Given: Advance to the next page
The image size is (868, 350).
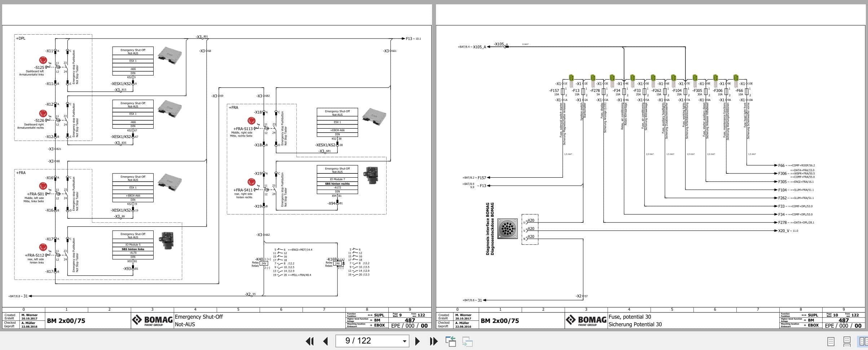Looking at the screenshot, I should coord(418,341).
